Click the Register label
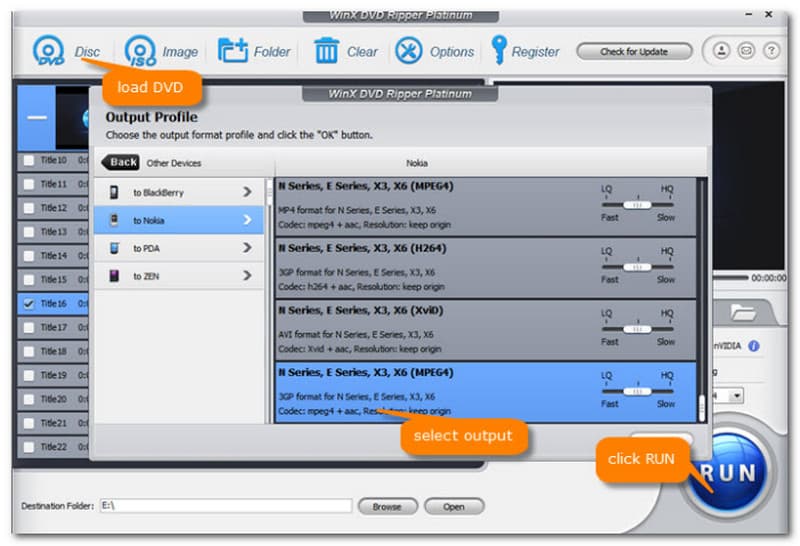 point(535,52)
